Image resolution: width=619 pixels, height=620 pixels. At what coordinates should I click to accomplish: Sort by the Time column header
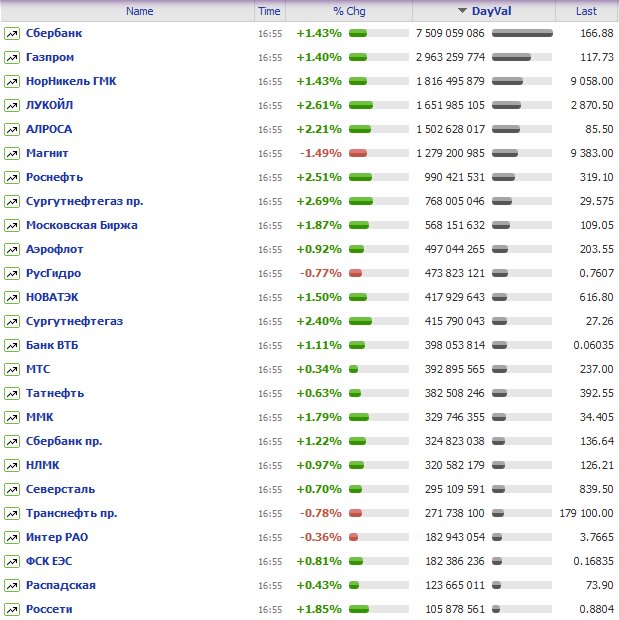[x=269, y=11]
